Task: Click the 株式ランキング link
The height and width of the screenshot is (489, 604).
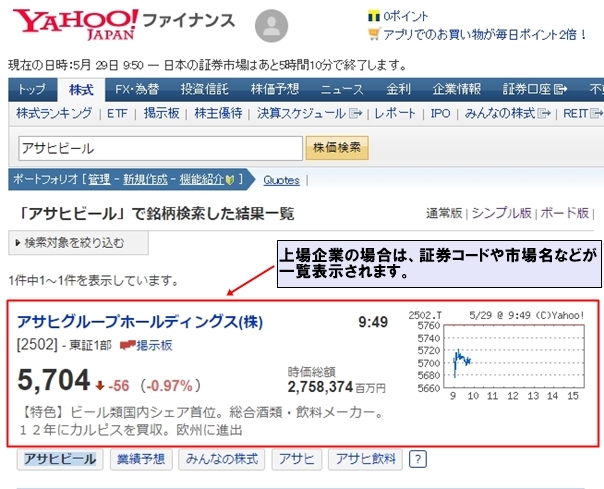Action: click(54, 113)
